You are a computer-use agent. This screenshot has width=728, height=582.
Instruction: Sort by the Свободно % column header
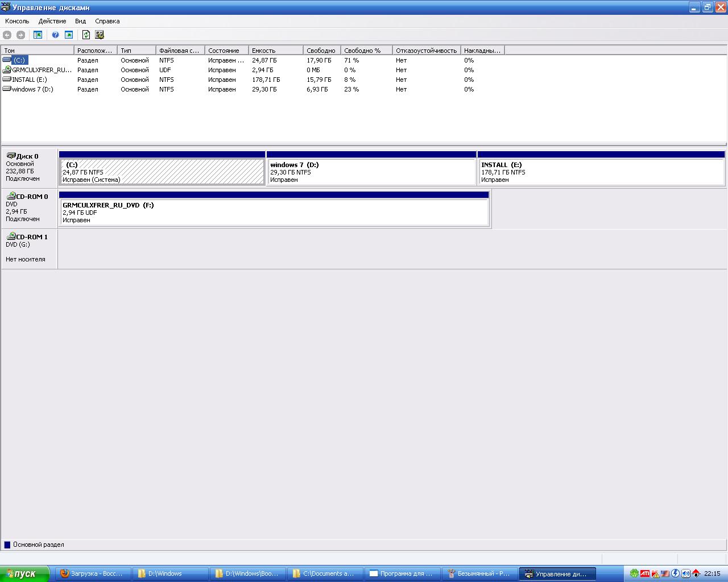coord(367,51)
